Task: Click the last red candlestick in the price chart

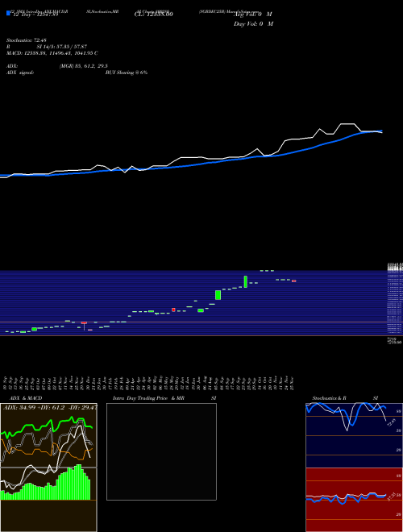Action: tap(293, 281)
